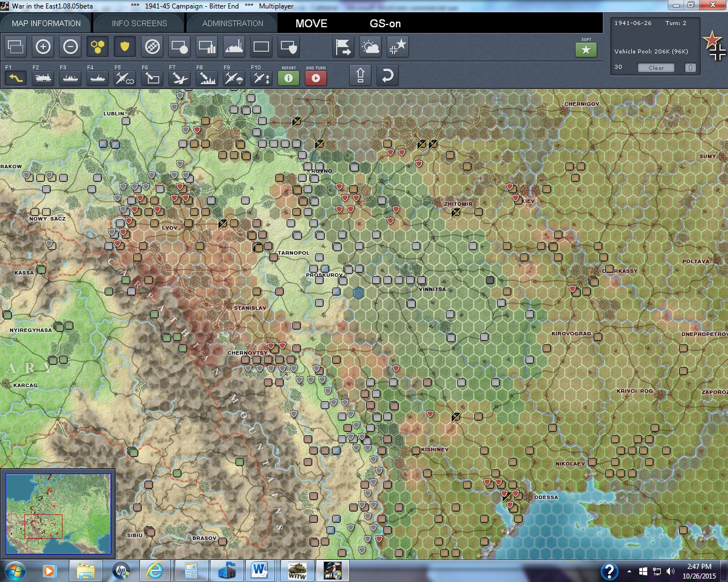This screenshot has height=582, width=728.
Task: Select F3 naval transport mode
Action: coord(70,78)
